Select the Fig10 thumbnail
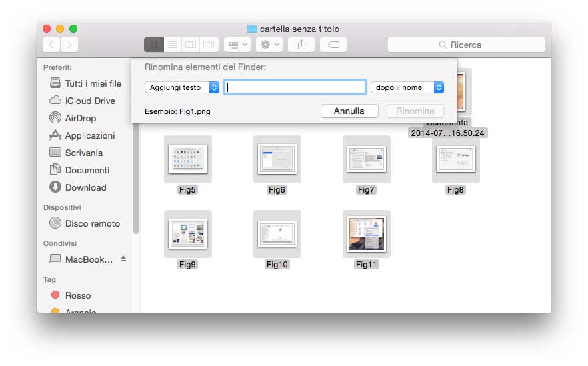This screenshot has width=588, height=366. click(277, 234)
